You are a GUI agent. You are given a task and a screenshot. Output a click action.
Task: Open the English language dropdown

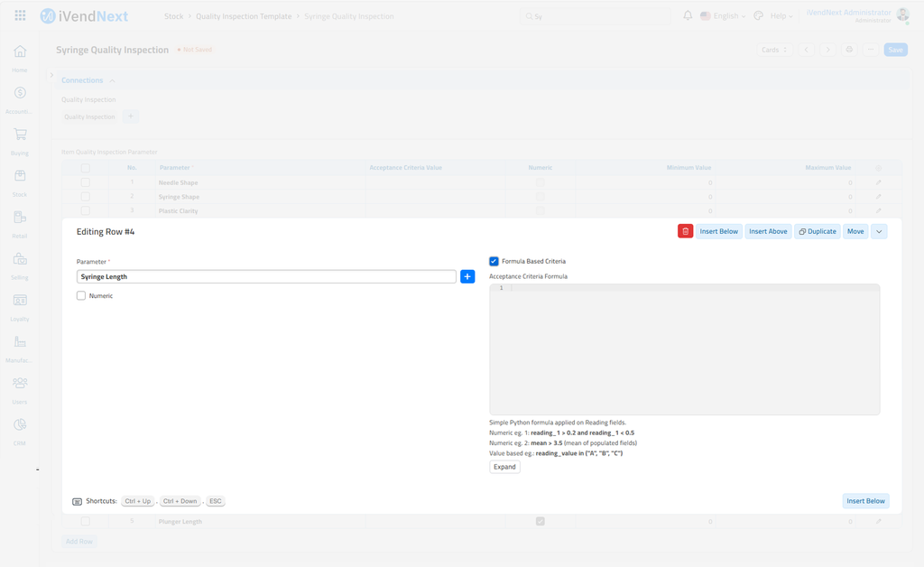[724, 16]
